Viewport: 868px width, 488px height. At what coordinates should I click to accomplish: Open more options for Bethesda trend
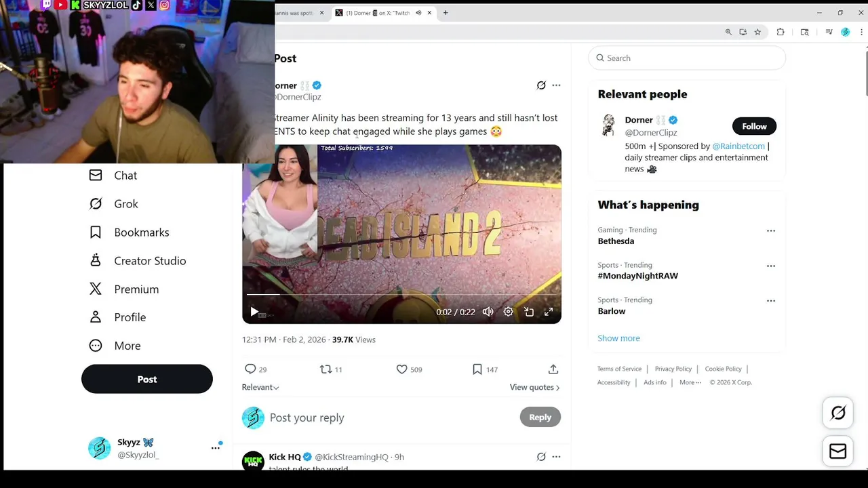[771, 230]
